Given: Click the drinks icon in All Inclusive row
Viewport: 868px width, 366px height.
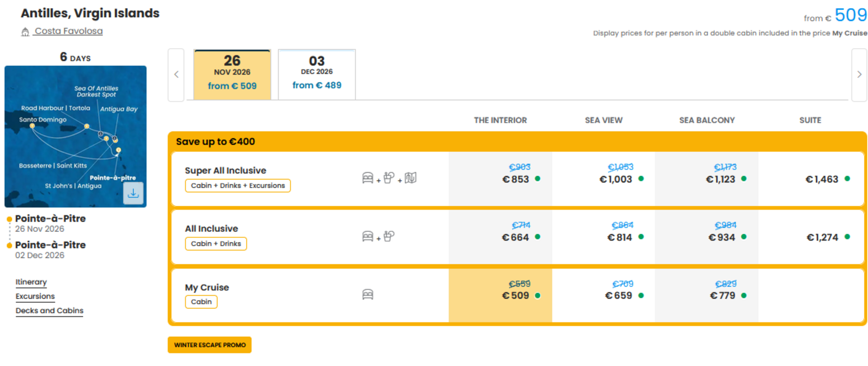Looking at the screenshot, I should click(389, 236).
